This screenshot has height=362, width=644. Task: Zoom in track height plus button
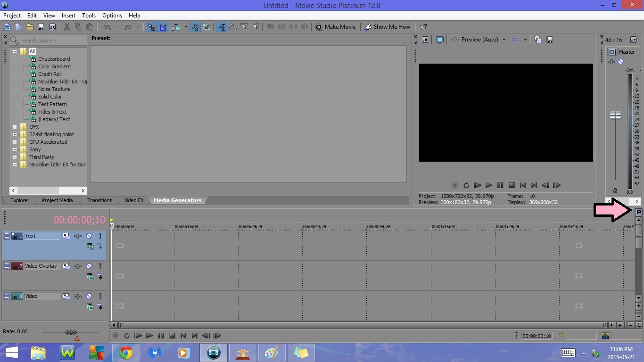pos(639,306)
